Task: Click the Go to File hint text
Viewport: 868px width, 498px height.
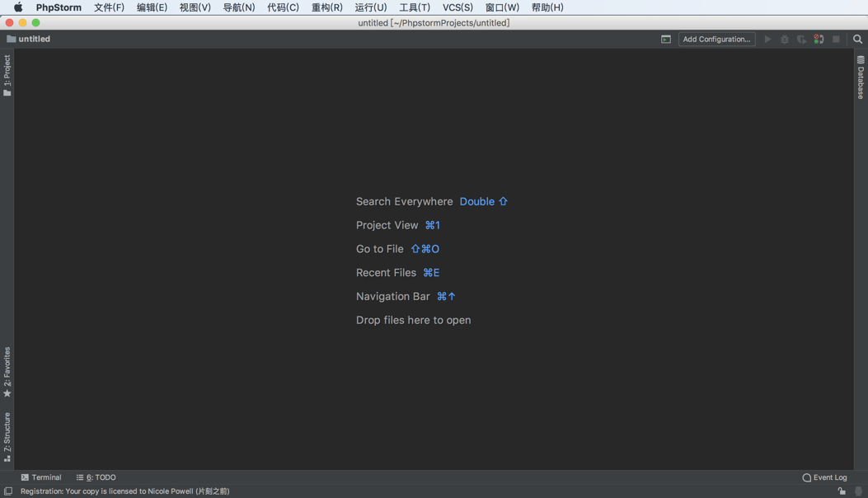Action: click(380, 249)
